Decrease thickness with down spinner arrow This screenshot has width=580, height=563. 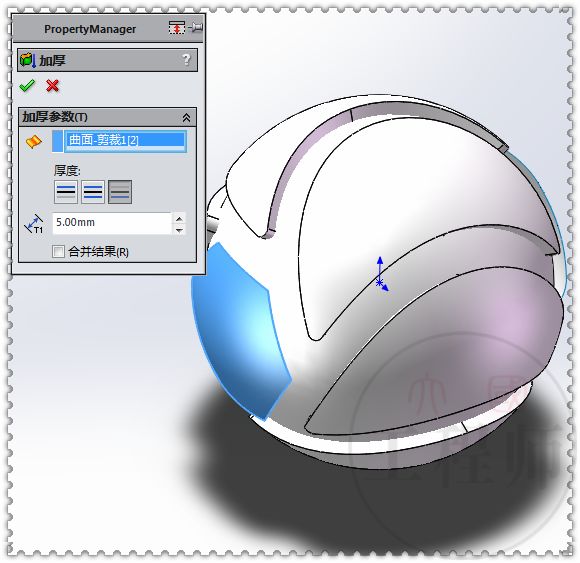click(x=179, y=230)
